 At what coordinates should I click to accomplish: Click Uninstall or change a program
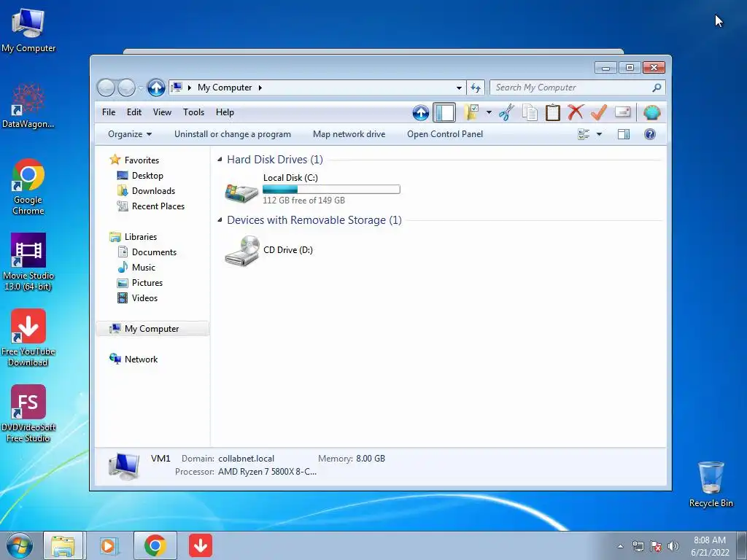(233, 134)
